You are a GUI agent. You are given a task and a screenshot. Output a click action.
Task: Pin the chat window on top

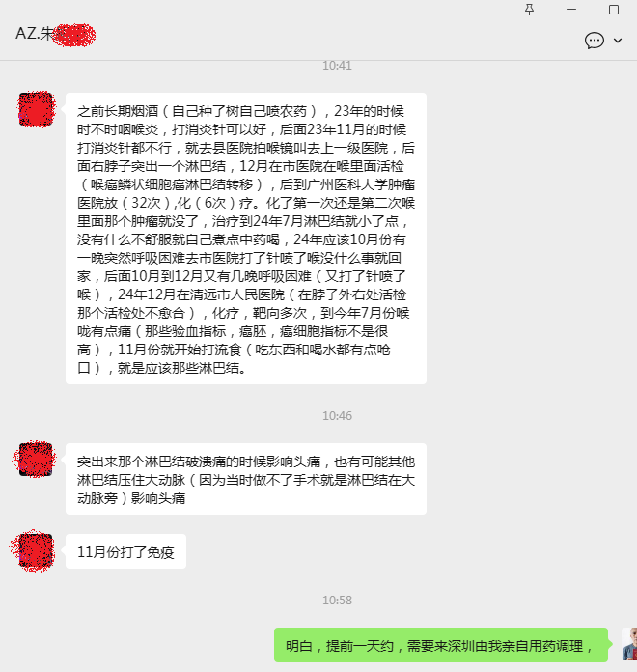coord(530,10)
